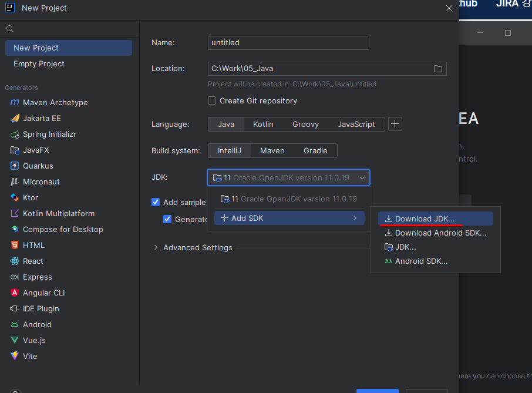Click the Maven Archetype generator icon
Screen dimensions: 532x393
tap(15, 102)
